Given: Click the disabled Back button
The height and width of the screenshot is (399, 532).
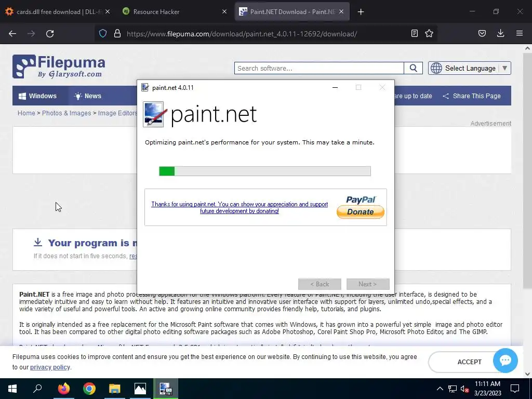Looking at the screenshot, I should pos(320,284).
